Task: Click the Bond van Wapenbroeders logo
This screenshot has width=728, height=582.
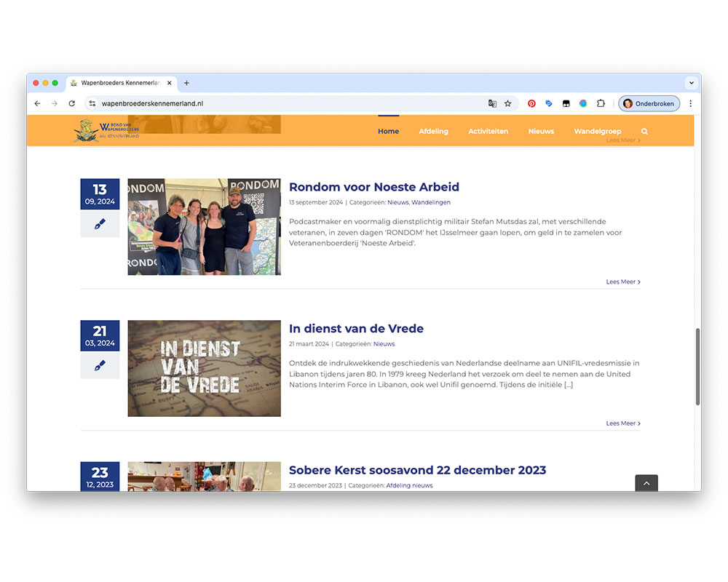Action: [x=107, y=131]
